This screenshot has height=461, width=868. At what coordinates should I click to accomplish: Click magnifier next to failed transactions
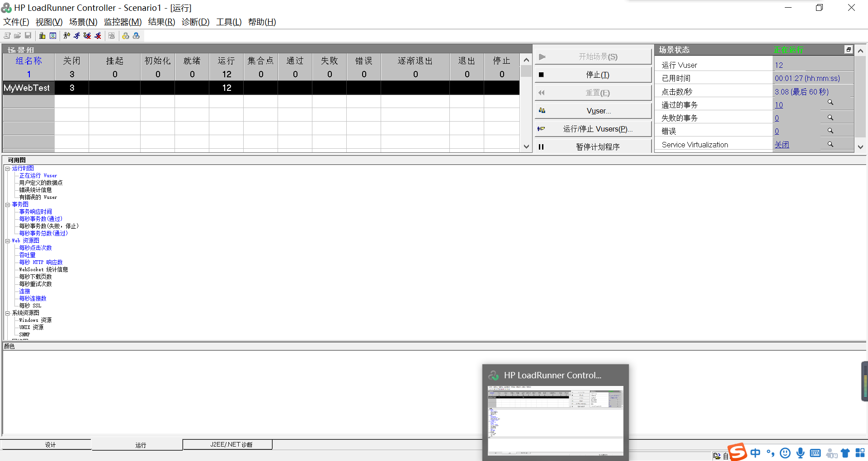830,118
